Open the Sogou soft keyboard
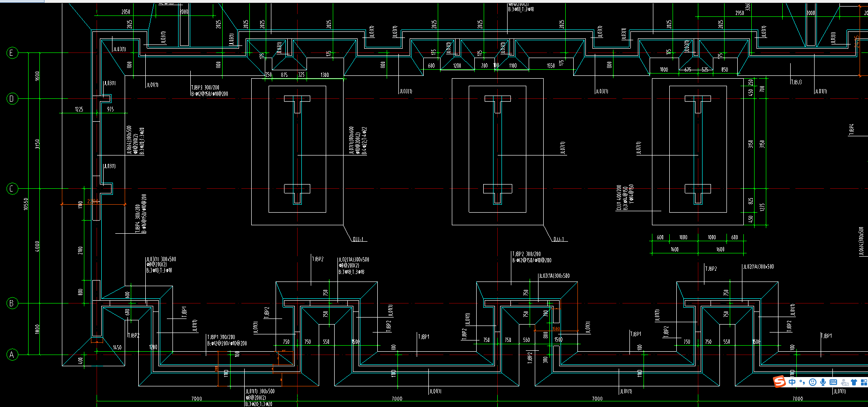The width and height of the screenshot is (868, 407). (833, 382)
